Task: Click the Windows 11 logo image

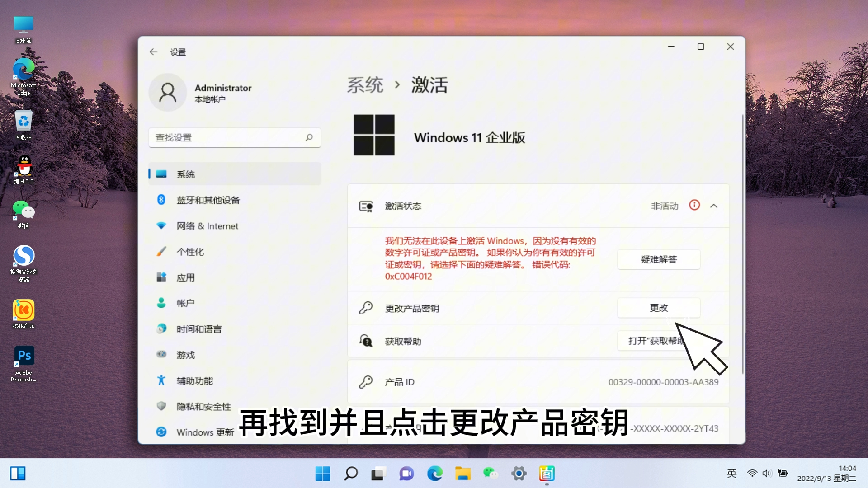Action: (x=374, y=135)
